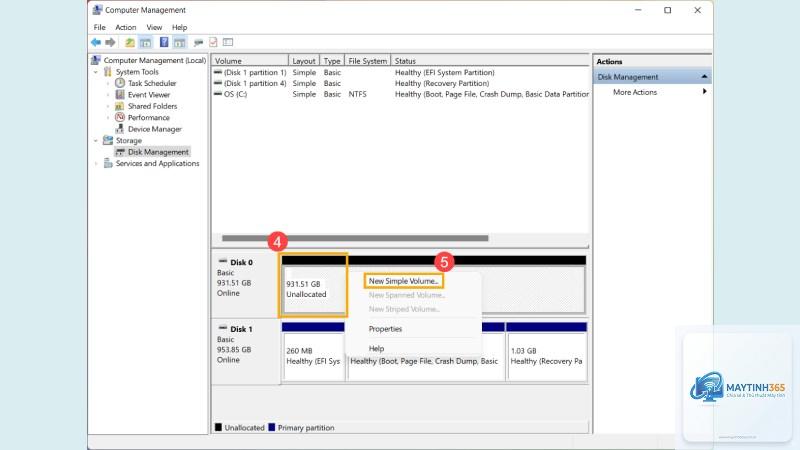Viewport: 800px width, 450px height.
Task: Click the Computer Management (Local) root icon
Action: point(96,60)
